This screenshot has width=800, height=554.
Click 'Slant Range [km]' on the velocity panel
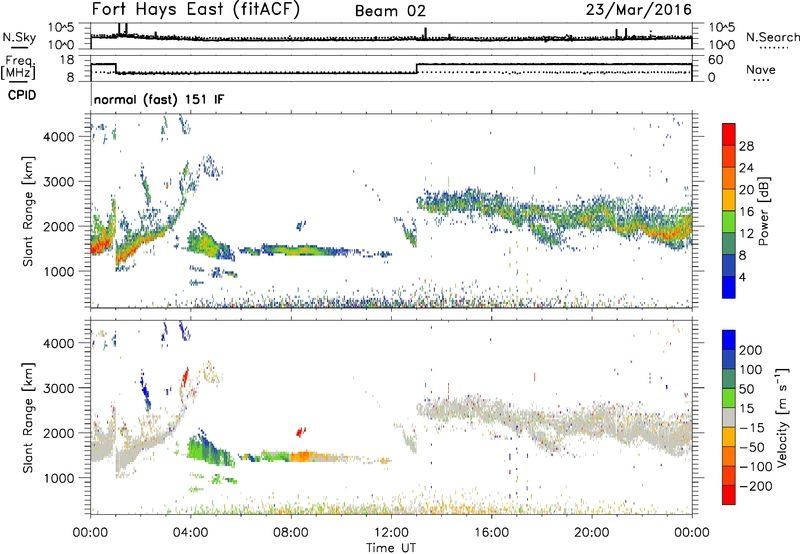click(x=28, y=417)
